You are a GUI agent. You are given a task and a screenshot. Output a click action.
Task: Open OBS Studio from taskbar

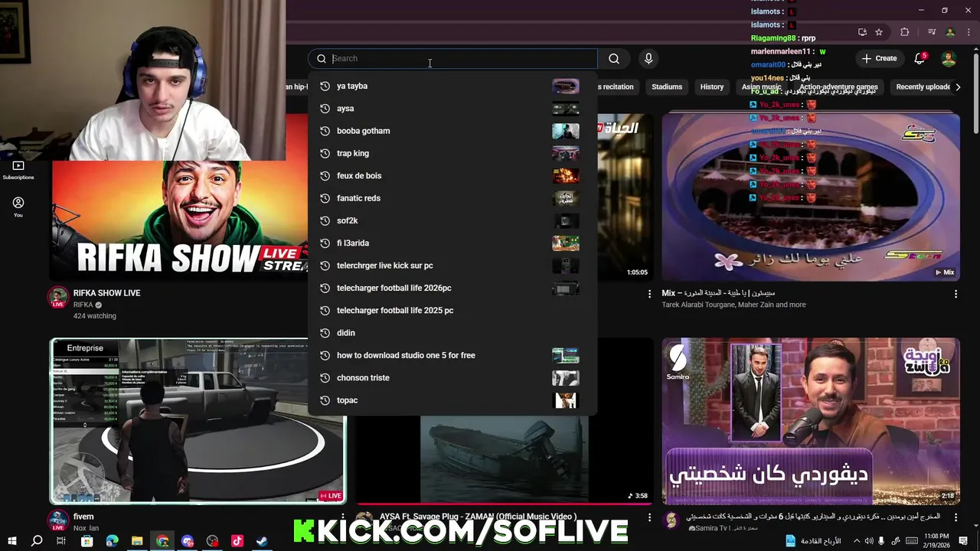(x=212, y=541)
